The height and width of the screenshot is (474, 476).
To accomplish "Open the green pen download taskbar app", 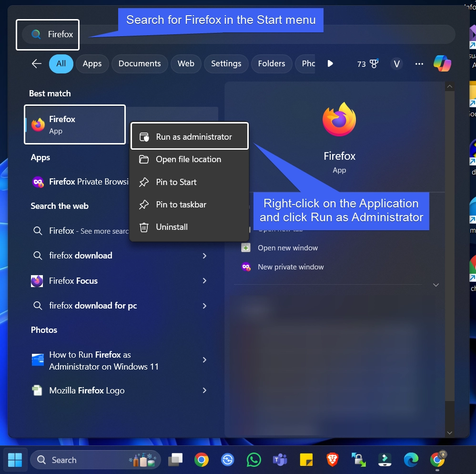I will point(385,460).
